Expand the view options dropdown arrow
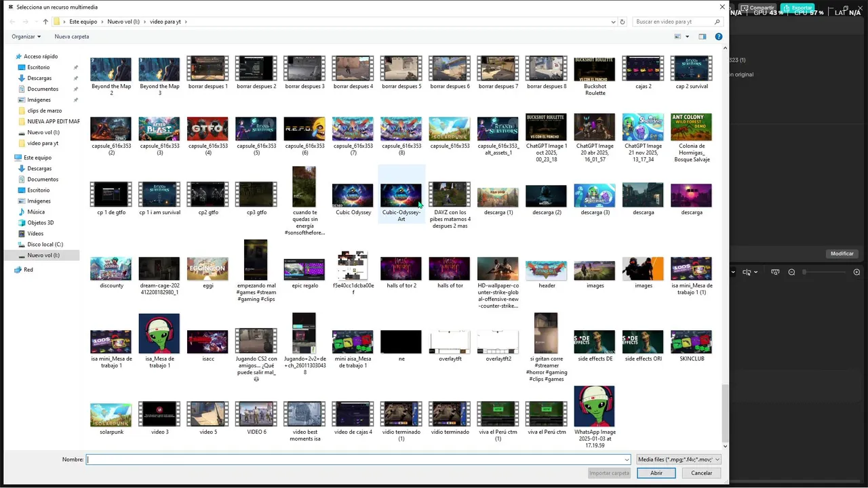 click(x=687, y=37)
